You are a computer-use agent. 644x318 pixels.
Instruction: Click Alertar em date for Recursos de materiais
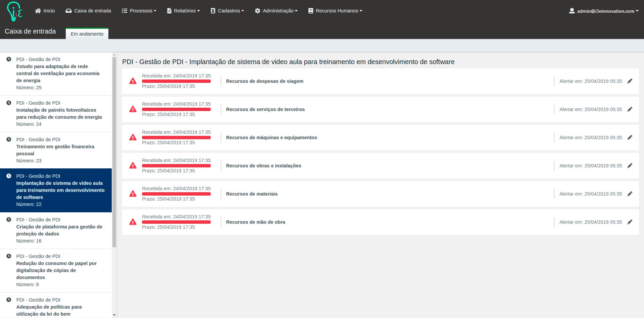tap(590, 194)
